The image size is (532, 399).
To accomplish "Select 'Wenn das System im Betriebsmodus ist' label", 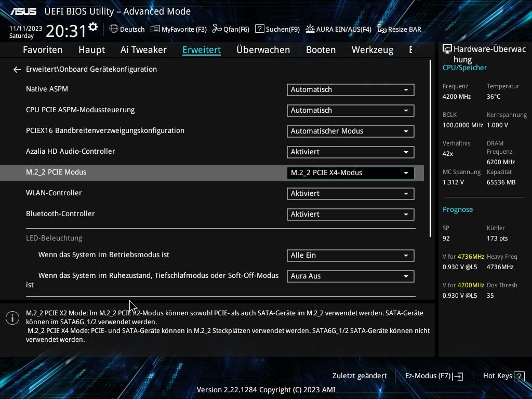I will coord(104,255).
